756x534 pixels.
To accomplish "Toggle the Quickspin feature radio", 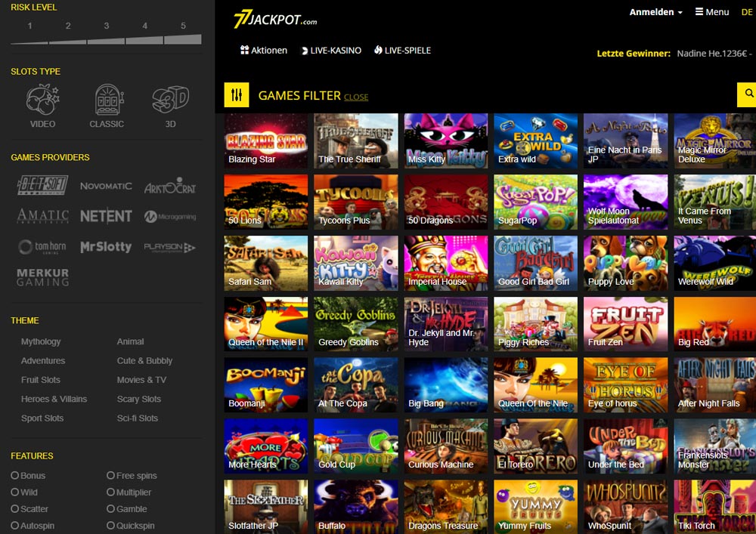I will pos(111,526).
